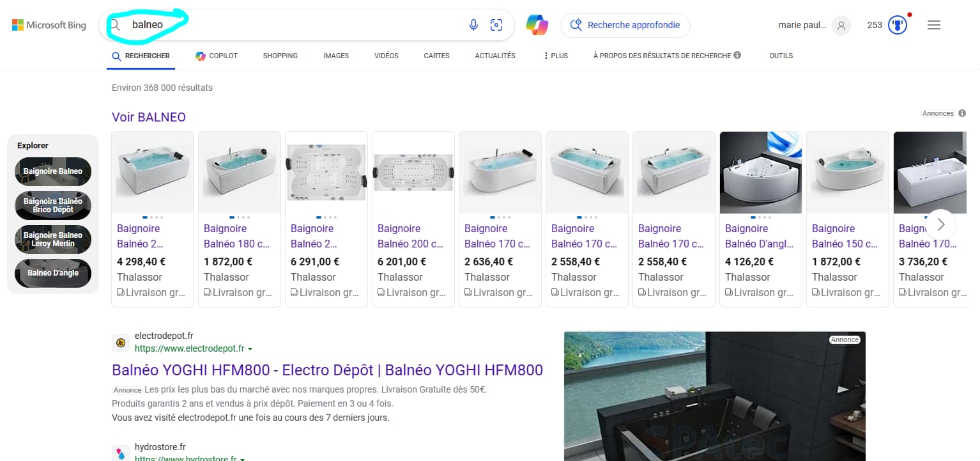Switch to the IMAGES tab
The image size is (980, 461).
(x=336, y=56)
